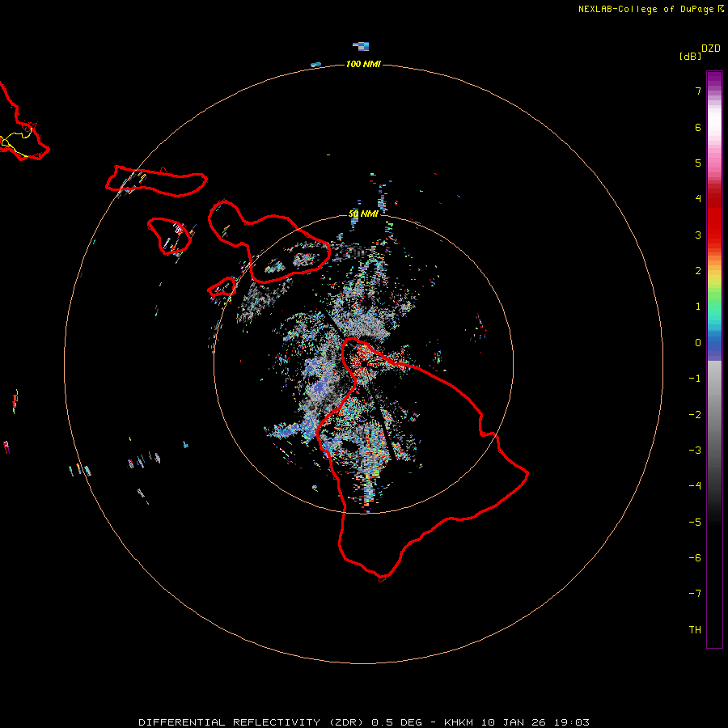The width and height of the screenshot is (728, 728).
Task: Click the 100 NMI range ring label
Action: pos(363,64)
